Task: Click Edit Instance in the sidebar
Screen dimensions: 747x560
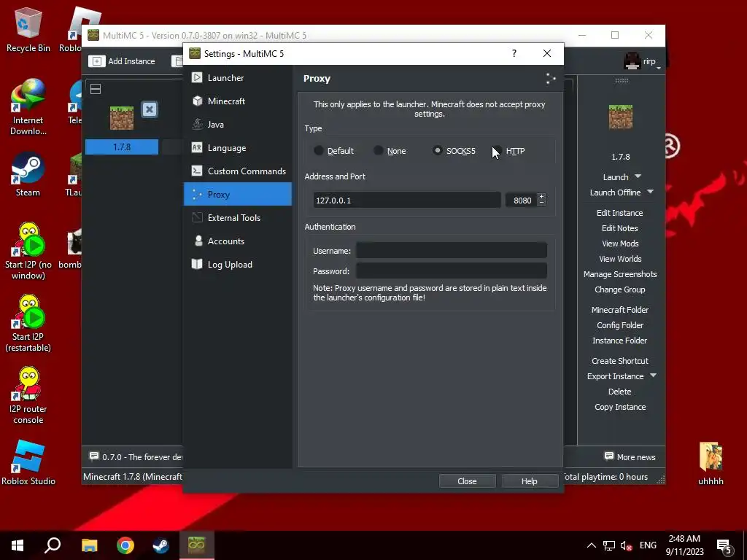Action: point(620,213)
